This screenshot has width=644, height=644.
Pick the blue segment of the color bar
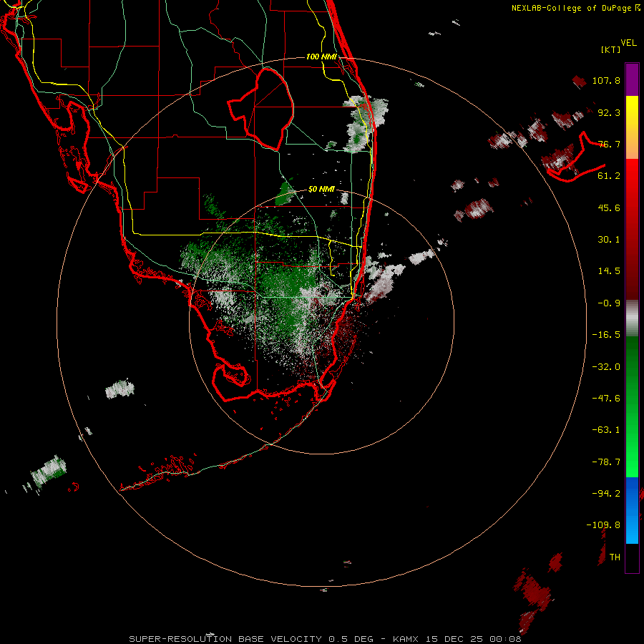click(632, 510)
